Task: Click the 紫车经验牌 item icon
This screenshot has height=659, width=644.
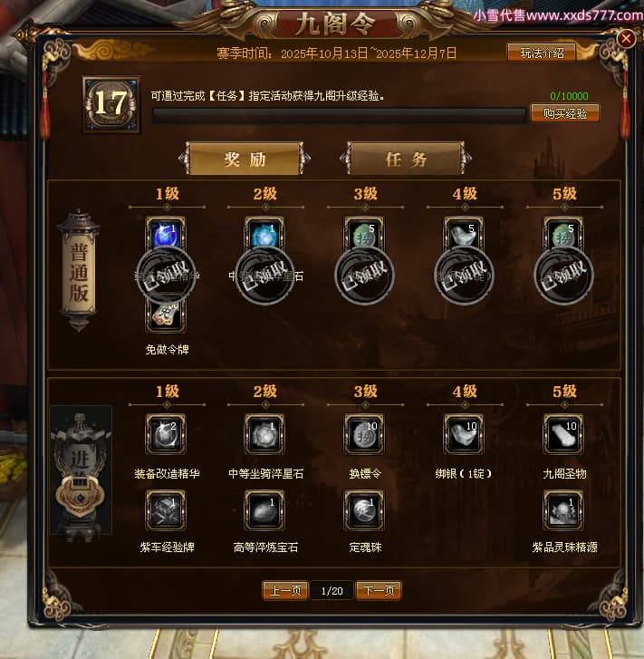Action: [x=166, y=510]
